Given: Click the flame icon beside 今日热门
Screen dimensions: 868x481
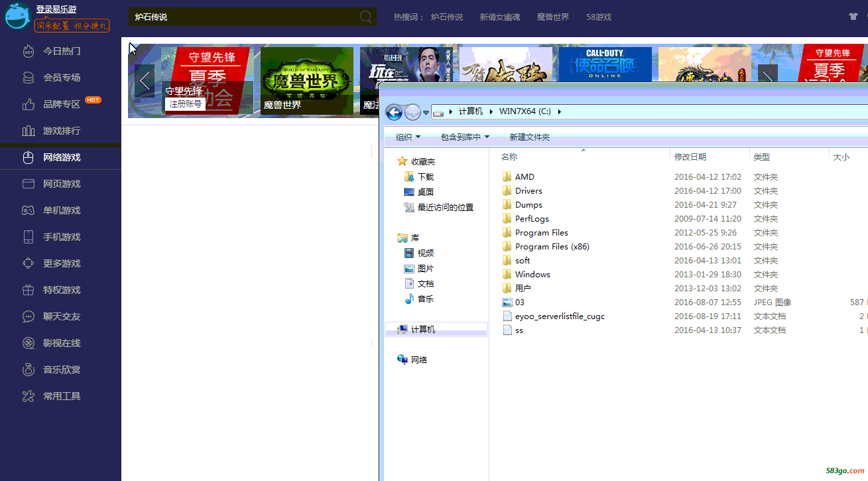Looking at the screenshot, I should pyautogui.click(x=28, y=51).
